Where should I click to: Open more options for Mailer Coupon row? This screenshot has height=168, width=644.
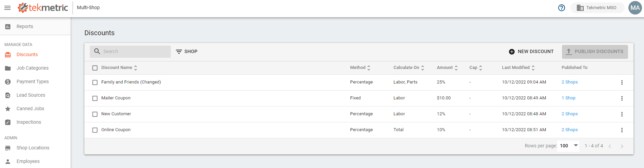pos(622,98)
